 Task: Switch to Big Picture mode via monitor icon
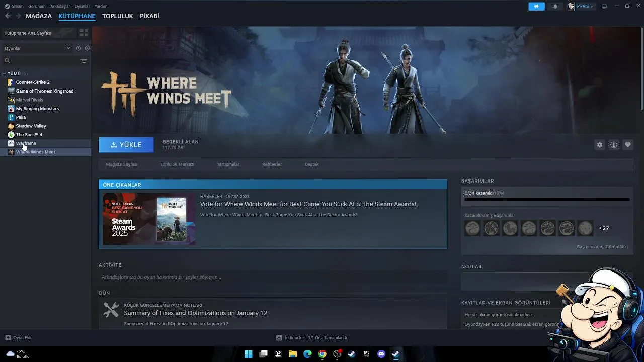[x=604, y=6]
